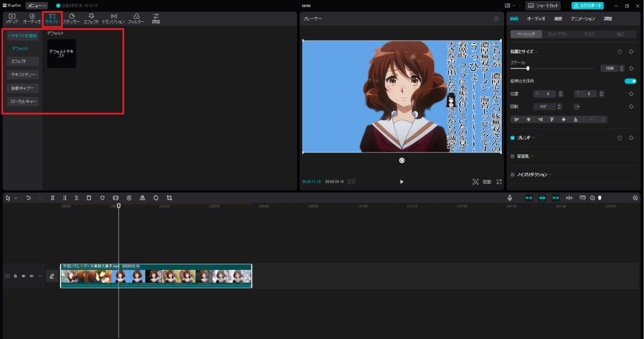The width and height of the screenshot is (644, 339).
Task: Play the video in the player
Action: pos(402,181)
